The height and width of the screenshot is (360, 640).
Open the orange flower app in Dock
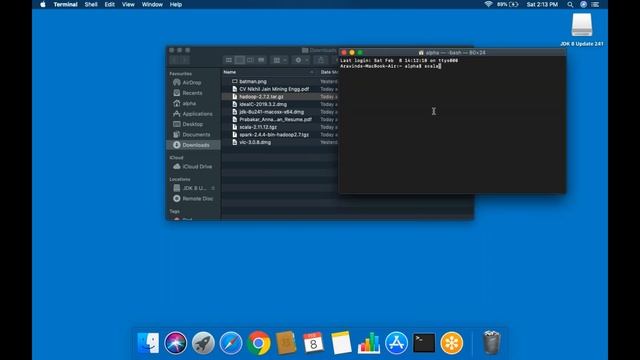(x=451, y=343)
